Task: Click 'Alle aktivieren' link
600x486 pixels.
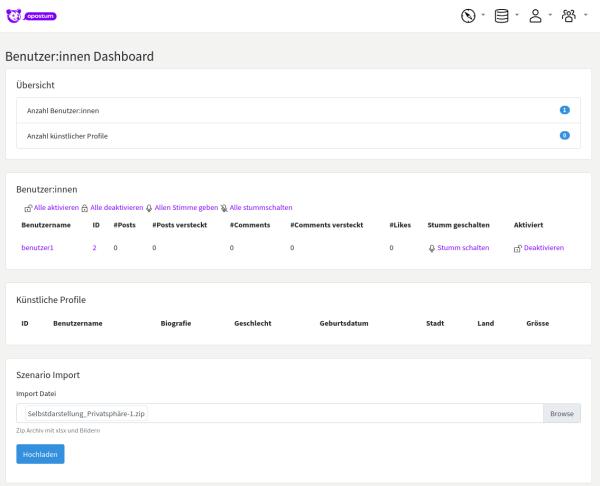Action: click(55, 208)
